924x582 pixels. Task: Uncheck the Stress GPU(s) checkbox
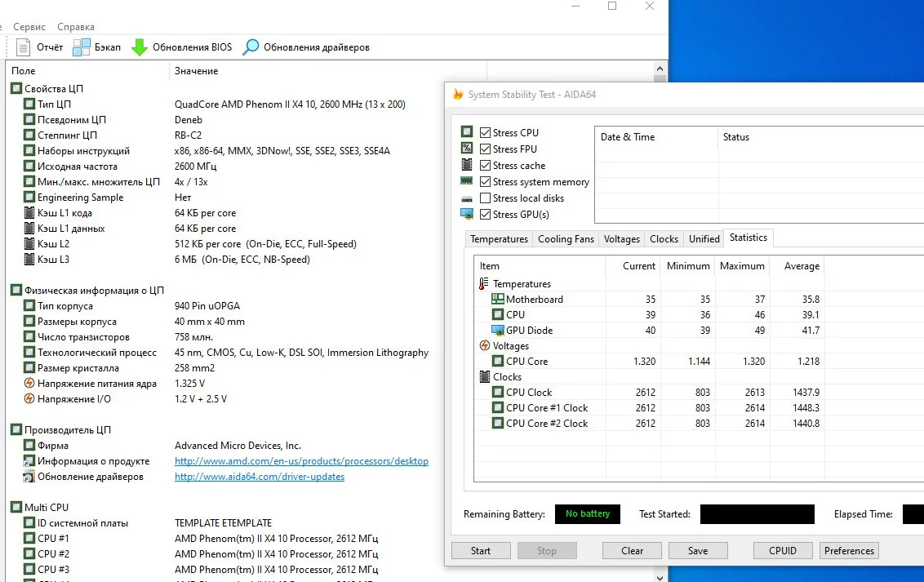coord(486,215)
